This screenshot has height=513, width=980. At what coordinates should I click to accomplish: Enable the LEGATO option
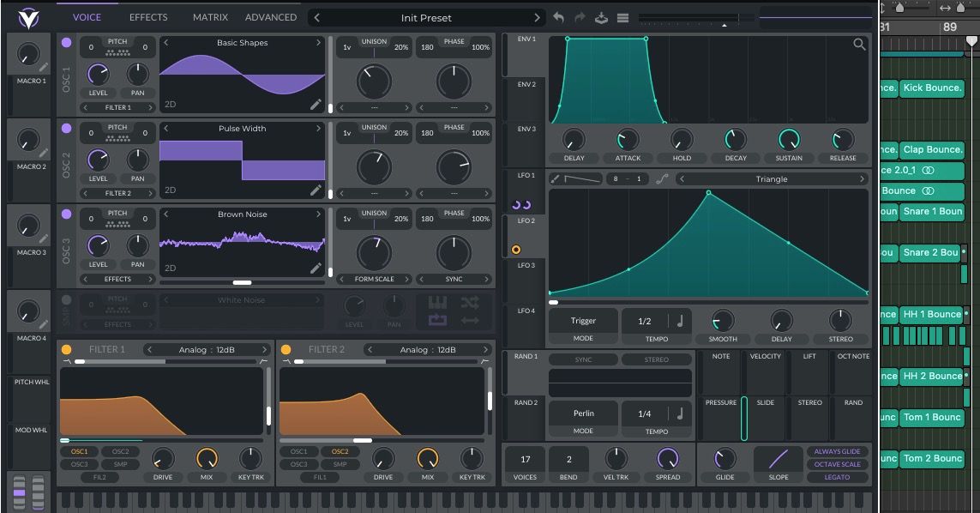(x=838, y=478)
